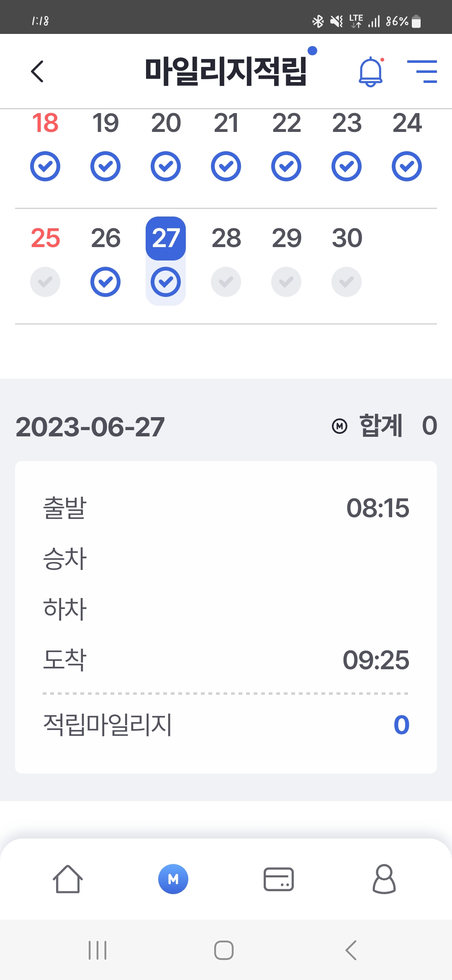Go to the Home tab
Image resolution: width=452 pixels, height=980 pixels.
[x=67, y=879]
